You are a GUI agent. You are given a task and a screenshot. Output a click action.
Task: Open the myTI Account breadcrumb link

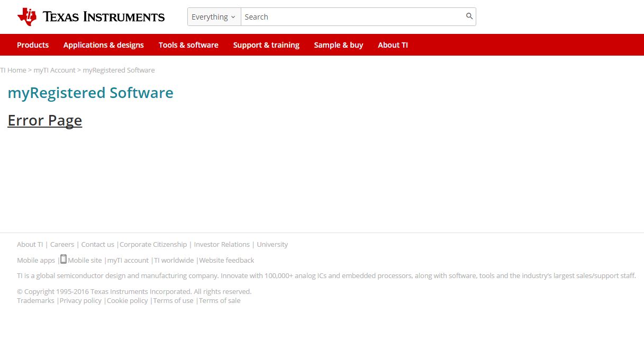[55, 70]
